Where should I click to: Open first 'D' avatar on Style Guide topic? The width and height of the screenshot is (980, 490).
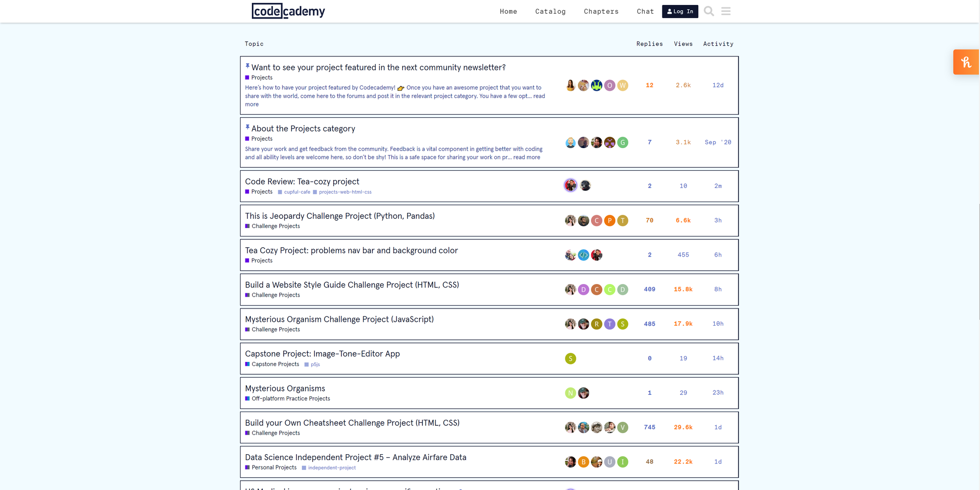point(584,289)
